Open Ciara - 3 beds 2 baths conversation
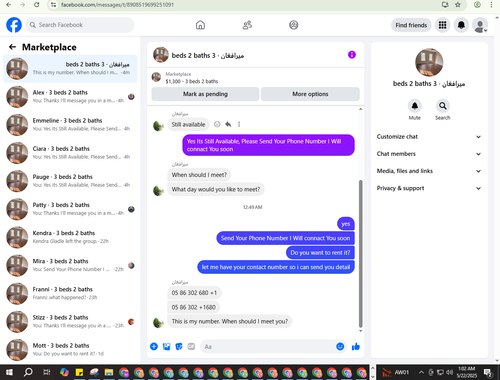The width and height of the screenshot is (500, 380). [70, 153]
